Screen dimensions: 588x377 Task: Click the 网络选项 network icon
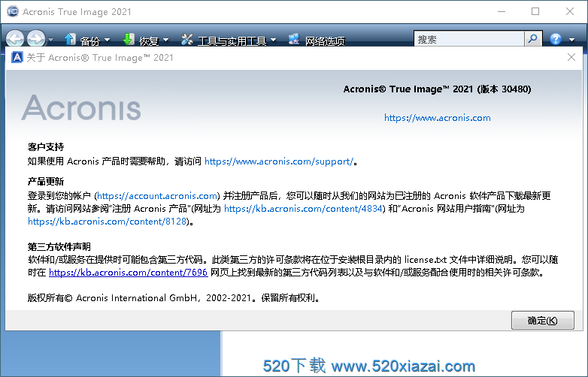click(x=294, y=38)
